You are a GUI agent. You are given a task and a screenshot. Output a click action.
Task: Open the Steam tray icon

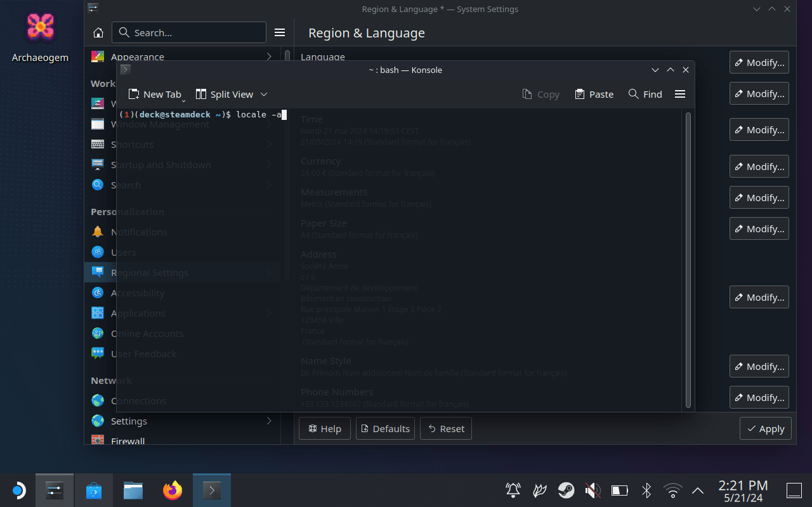point(566,490)
